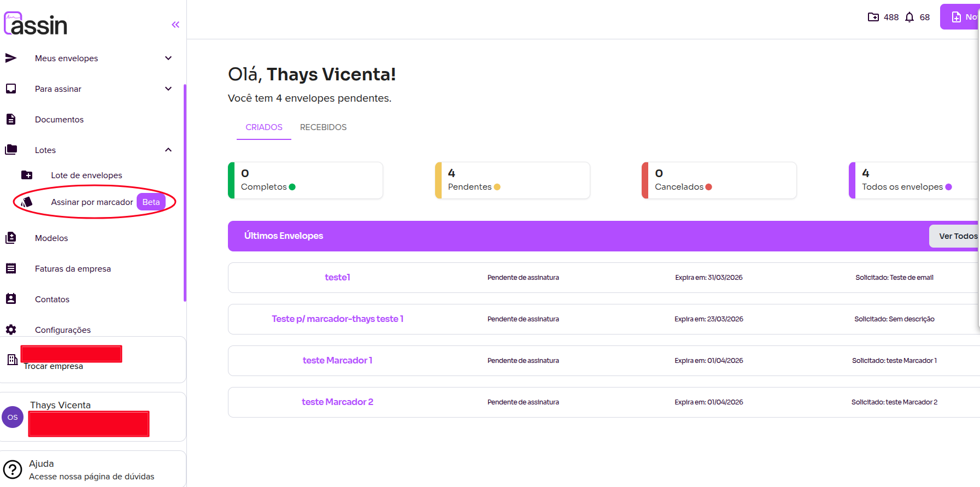The image size is (980, 487).
Task: Open Assinar por marcador menu item
Action: (x=92, y=202)
